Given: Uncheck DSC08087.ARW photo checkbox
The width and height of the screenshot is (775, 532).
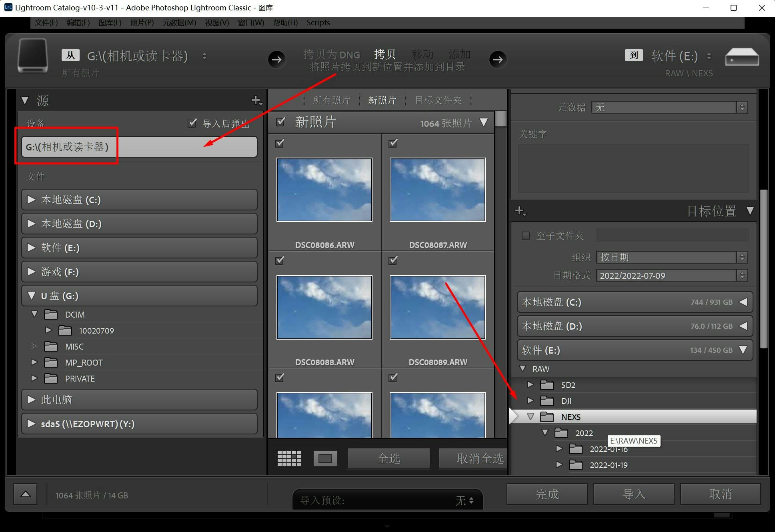Looking at the screenshot, I should point(393,143).
